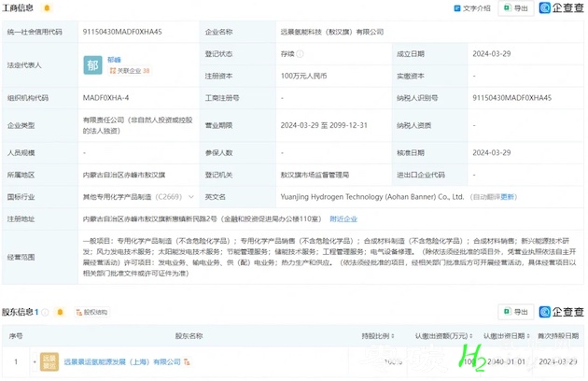
Task: Select business term 2024-03-29 至 2099-12-31
Action: pos(324,125)
